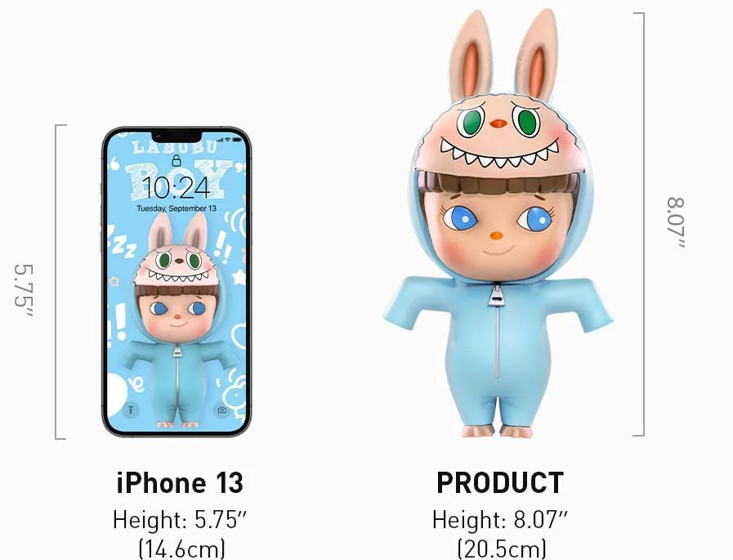This screenshot has height=560, width=733.
Task: Select the PRODUCT heading
Action: (500, 483)
